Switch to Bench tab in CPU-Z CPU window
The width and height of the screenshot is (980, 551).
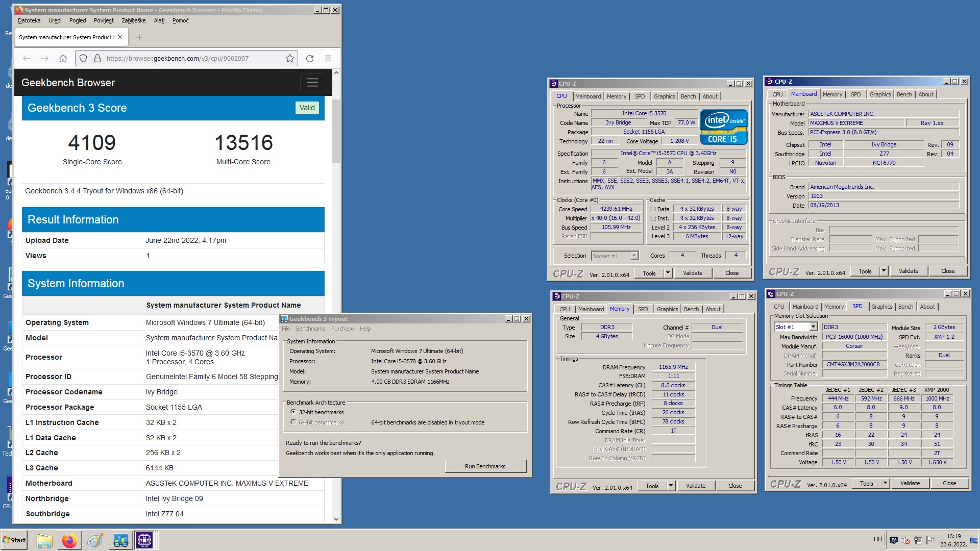pyautogui.click(x=688, y=96)
